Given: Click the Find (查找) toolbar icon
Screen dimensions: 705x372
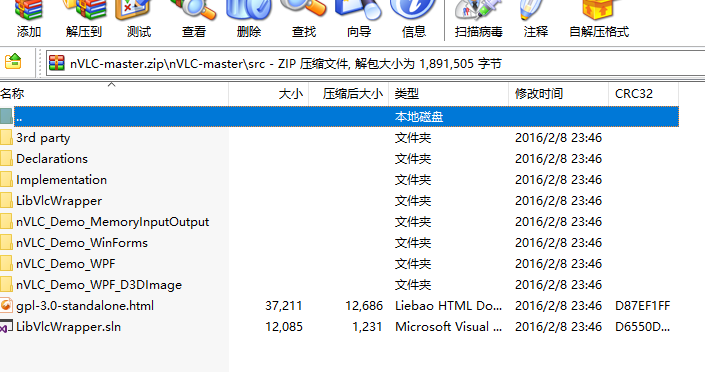Looking at the screenshot, I should click(x=303, y=19).
